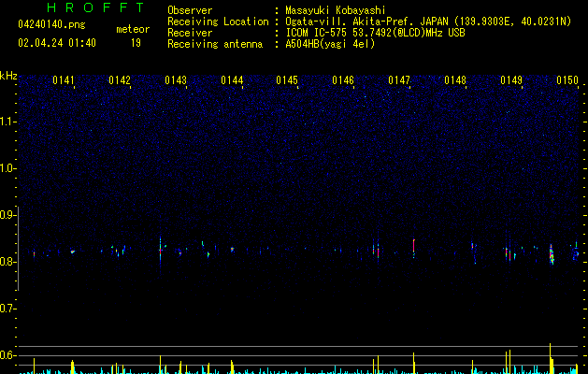Click the 0141 time marker
The width and height of the screenshot is (588, 374).
coord(64,80)
